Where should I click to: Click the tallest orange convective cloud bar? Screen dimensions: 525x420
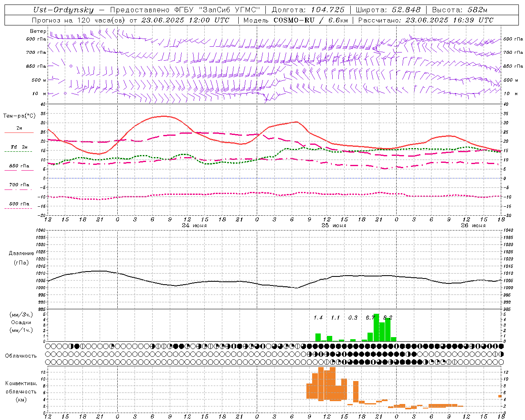321,384
